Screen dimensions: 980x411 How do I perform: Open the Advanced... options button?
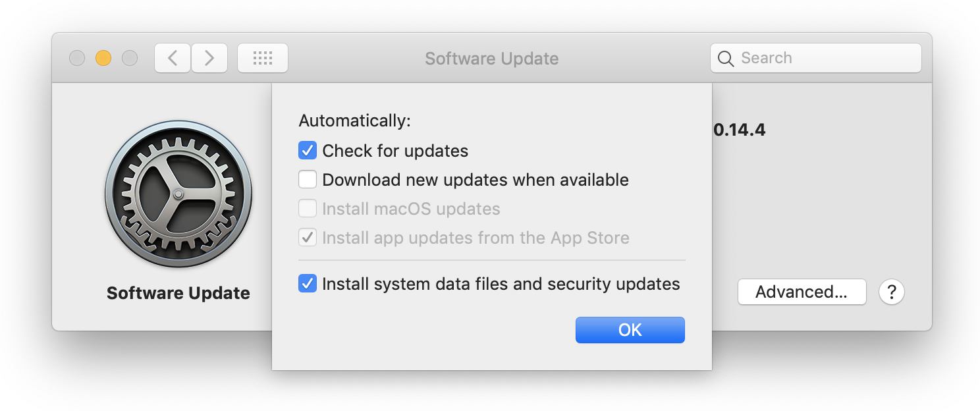click(802, 292)
